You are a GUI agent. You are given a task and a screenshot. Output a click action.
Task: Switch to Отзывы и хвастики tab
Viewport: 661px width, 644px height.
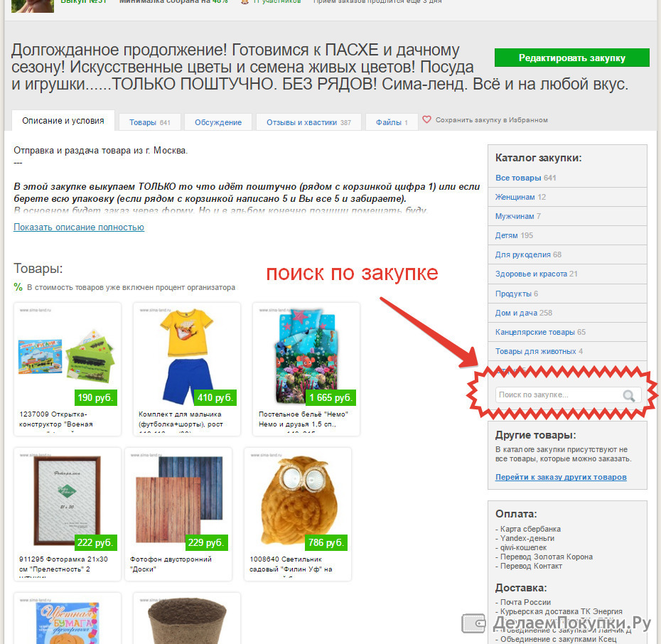[x=308, y=122]
